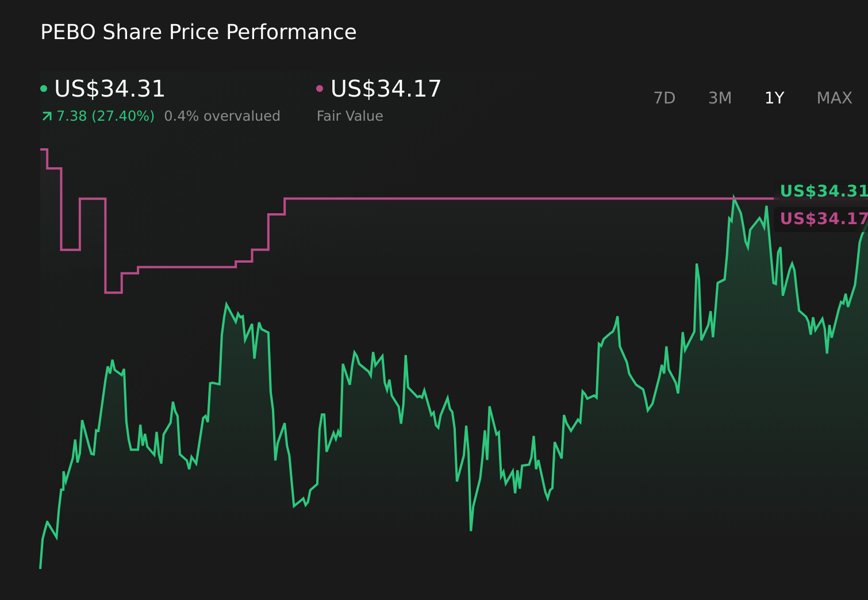Click the US$34.31 price tag on chart

823,191
